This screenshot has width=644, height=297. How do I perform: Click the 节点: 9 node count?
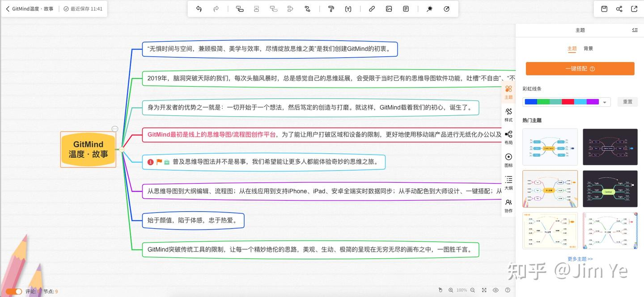[x=51, y=292]
